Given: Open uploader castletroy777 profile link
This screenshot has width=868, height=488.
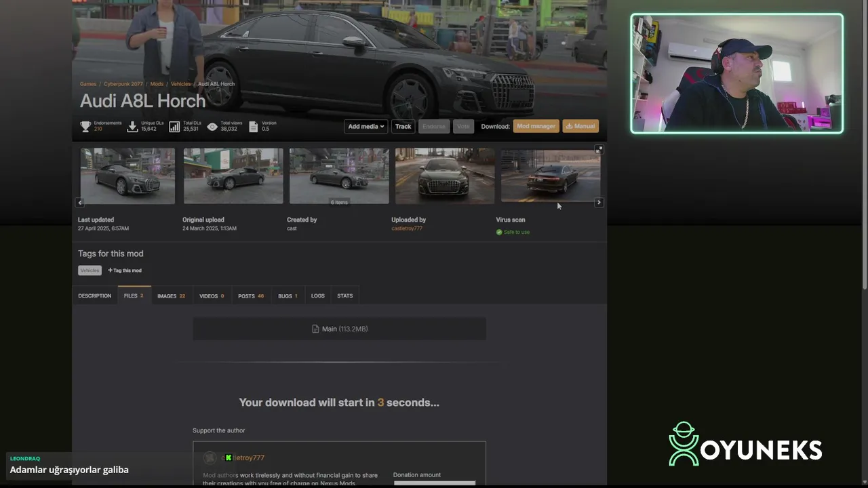Looking at the screenshot, I should coord(407,228).
